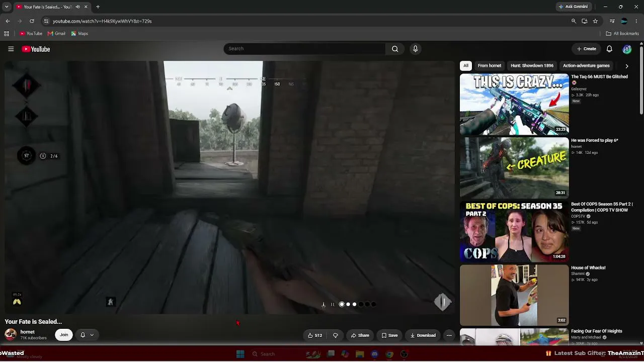Open the zoom magnifier in address bar
Viewport: 644px width, 362px height.
point(574,21)
